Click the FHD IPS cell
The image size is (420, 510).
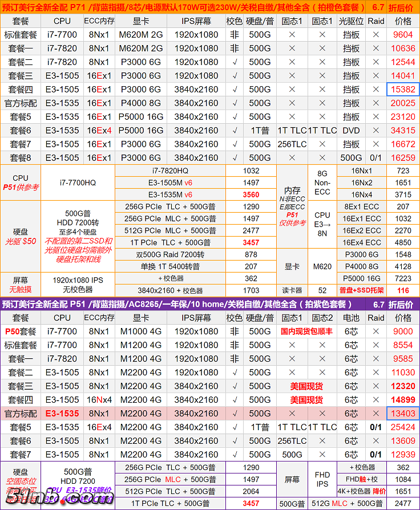pos(322,479)
